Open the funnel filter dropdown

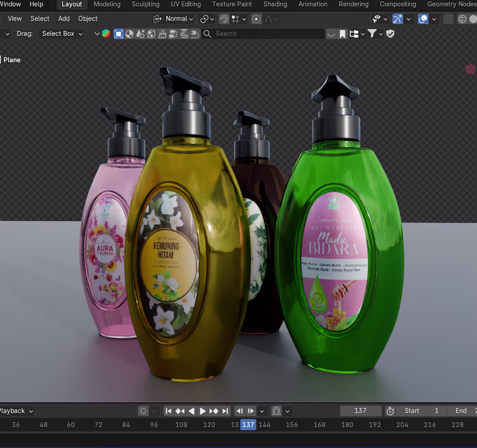coord(375,34)
